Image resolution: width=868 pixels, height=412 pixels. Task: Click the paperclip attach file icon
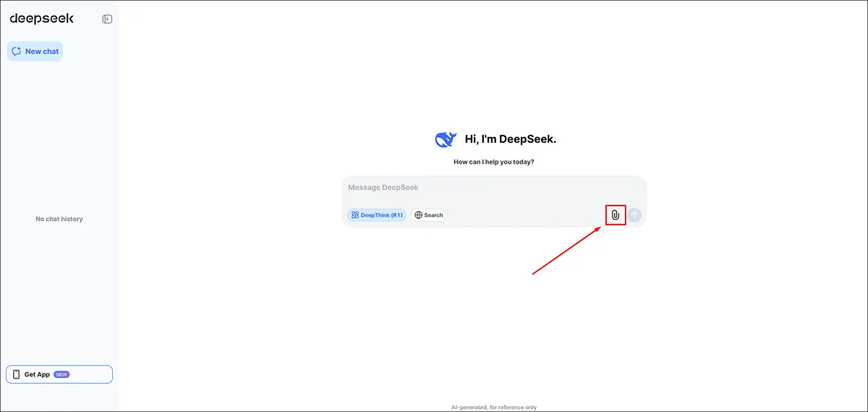tap(616, 215)
